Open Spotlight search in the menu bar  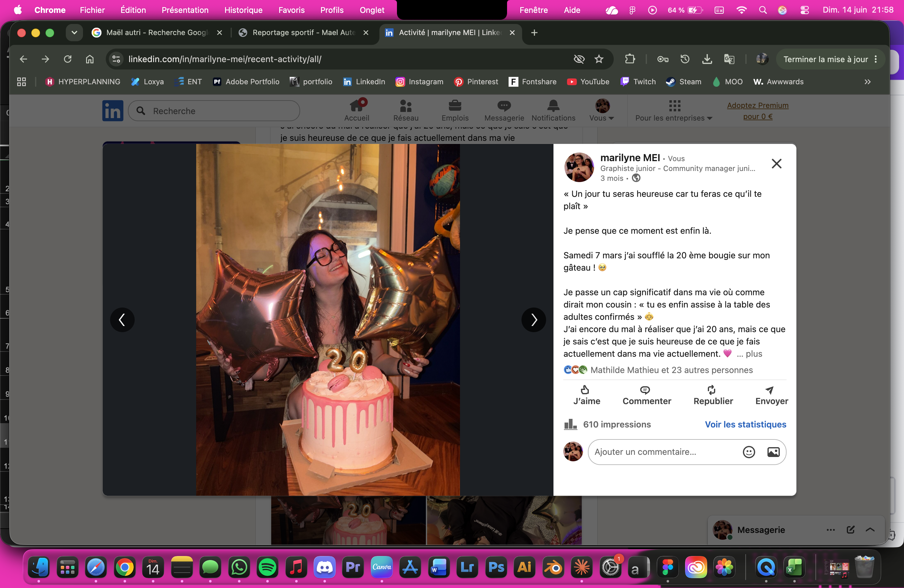tap(762, 10)
